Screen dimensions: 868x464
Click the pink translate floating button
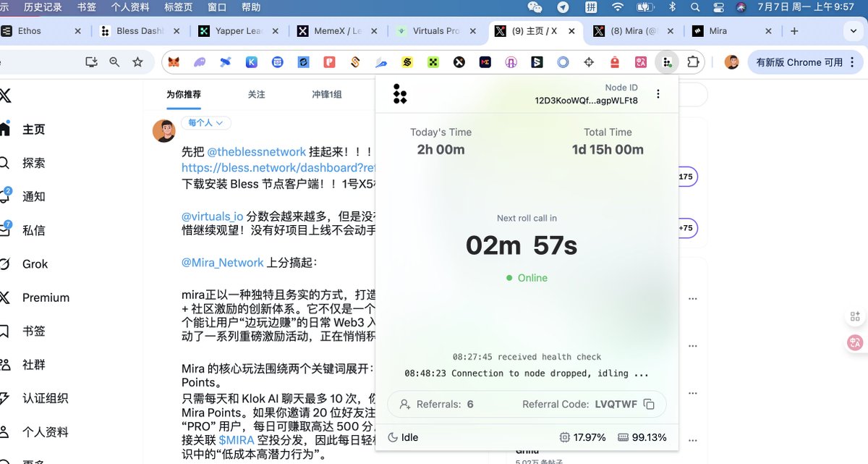click(x=855, y=342)
